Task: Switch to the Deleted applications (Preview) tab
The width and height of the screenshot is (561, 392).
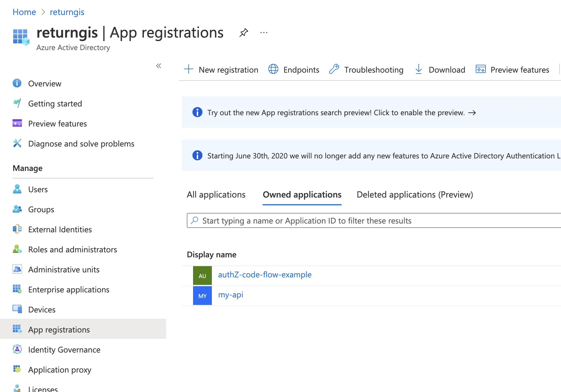Action: point(415,195)
